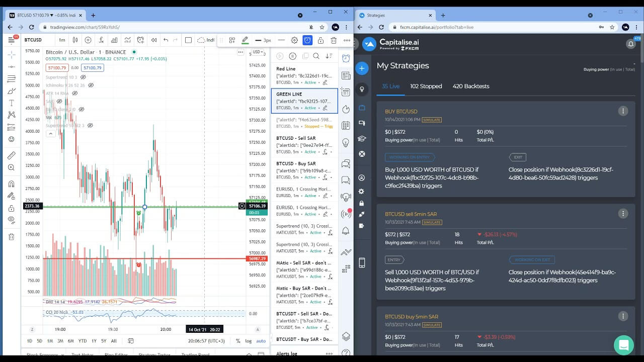The image size is (644, 362).
Task: Open Capitalise.ai notifications bell
Action: 631,44
